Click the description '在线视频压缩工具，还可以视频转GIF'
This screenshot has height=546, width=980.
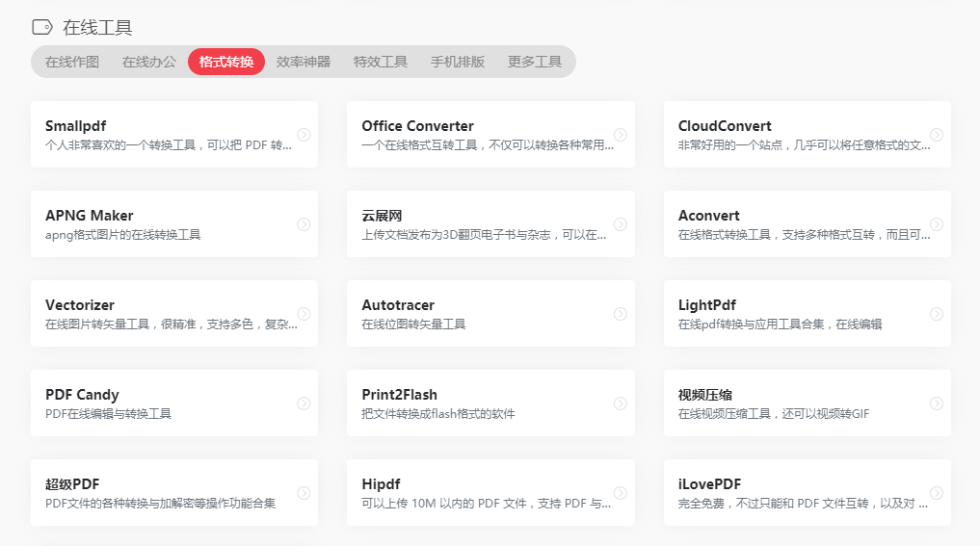(774, 413)
